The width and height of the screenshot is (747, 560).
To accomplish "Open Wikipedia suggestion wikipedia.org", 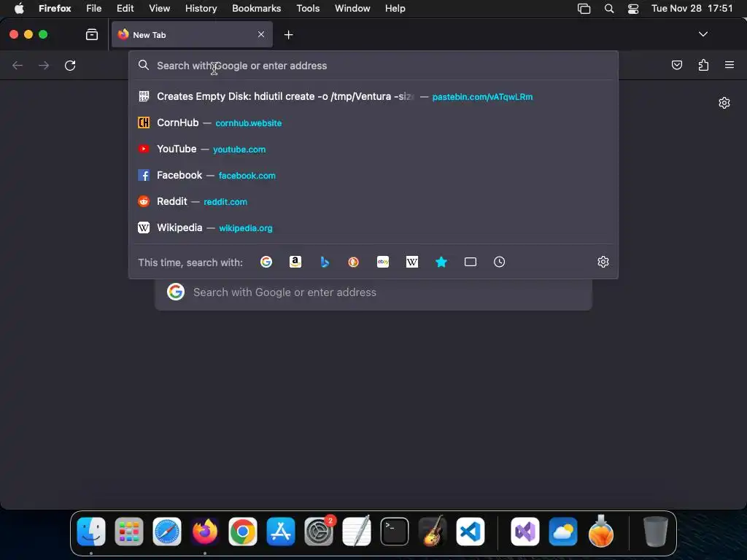I will 373,227.
